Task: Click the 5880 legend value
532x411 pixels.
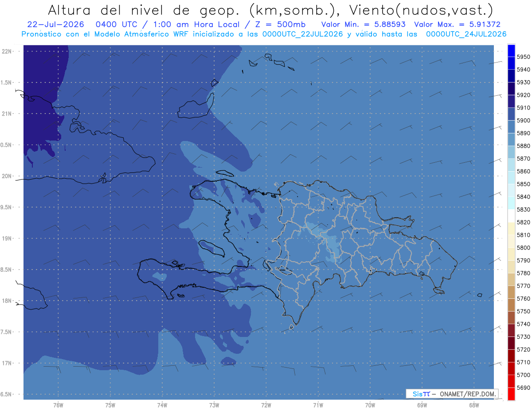Action: (524, 146)
